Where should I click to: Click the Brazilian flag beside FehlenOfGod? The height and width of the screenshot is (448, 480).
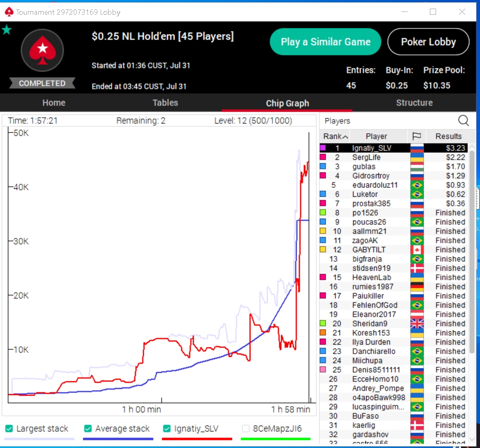click(417, 305)
